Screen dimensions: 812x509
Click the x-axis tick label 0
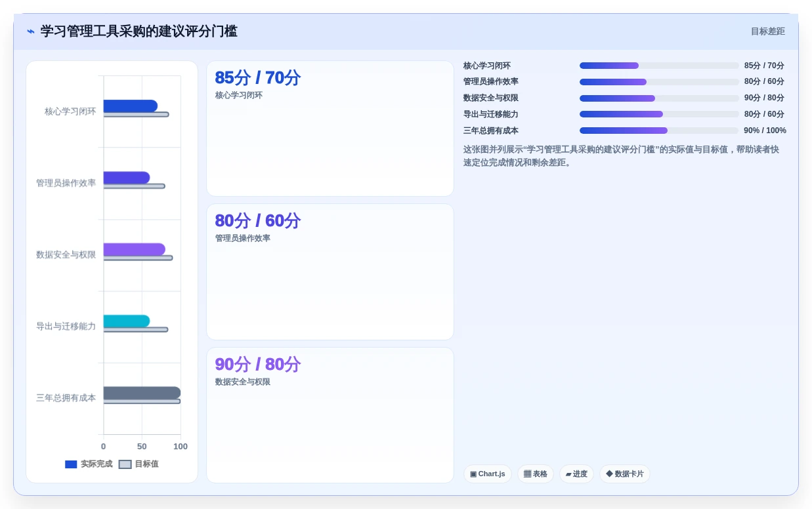coord(103,447)
